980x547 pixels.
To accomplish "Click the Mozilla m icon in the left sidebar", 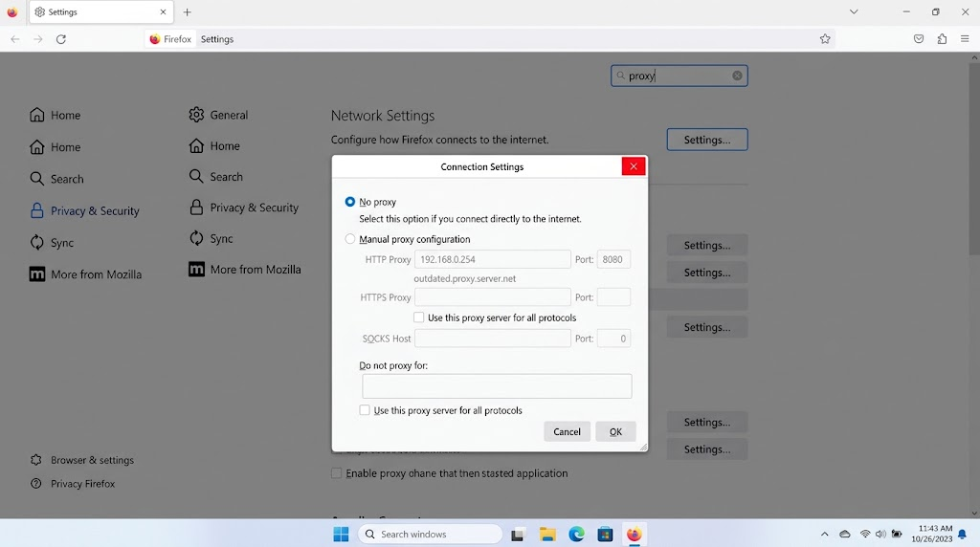I will pos(37,274).
